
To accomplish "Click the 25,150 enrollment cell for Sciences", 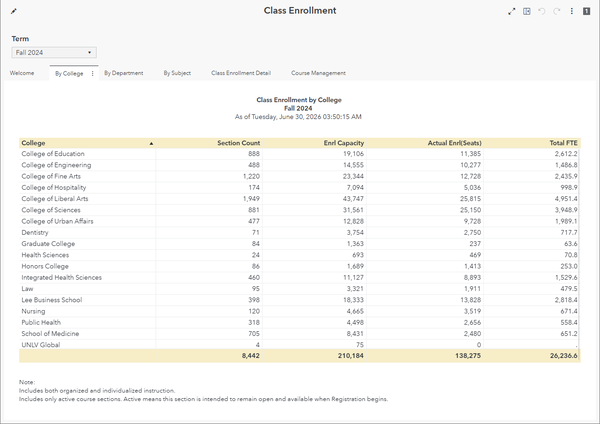I will 471,210.
